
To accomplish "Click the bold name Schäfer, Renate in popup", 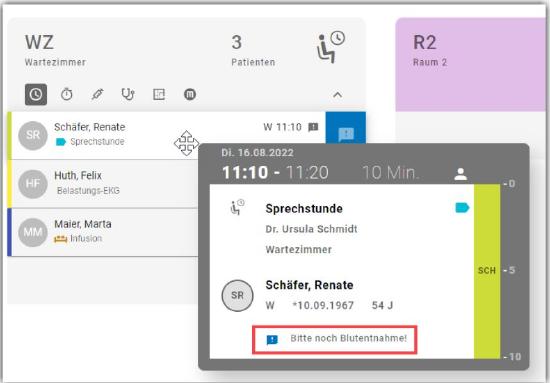I will point(309,285).
